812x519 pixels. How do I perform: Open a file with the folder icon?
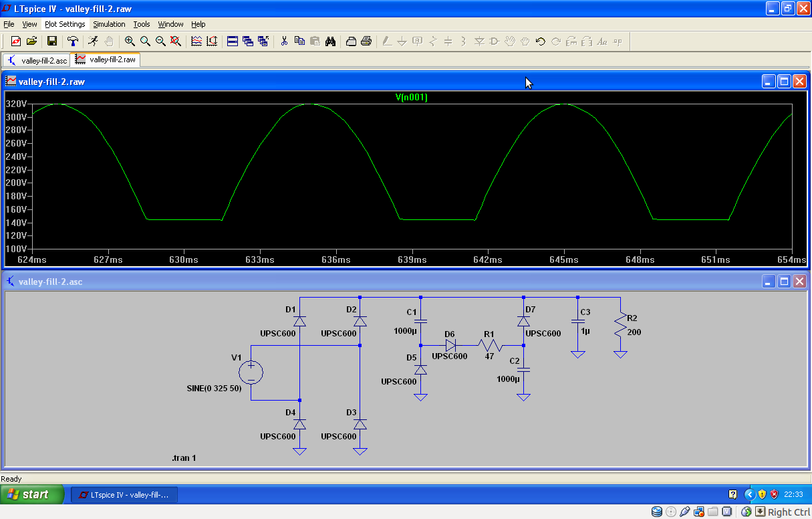(31, 41)
